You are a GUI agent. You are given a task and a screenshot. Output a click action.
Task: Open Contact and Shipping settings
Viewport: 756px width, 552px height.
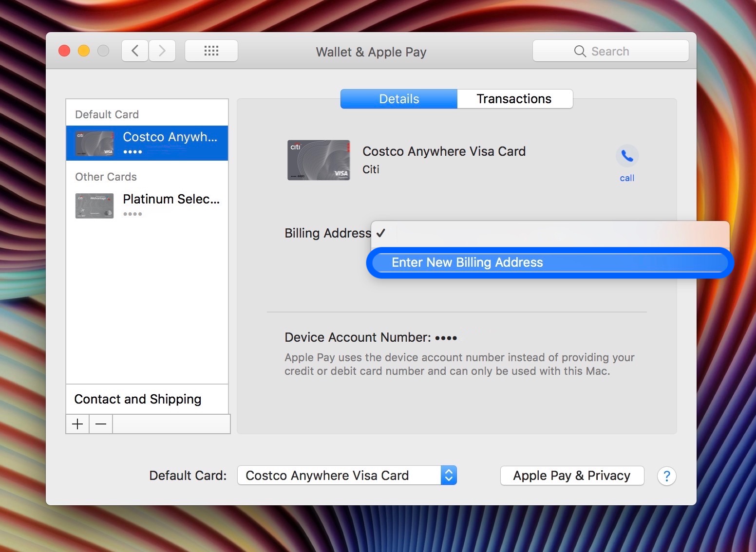coord(137,399)
